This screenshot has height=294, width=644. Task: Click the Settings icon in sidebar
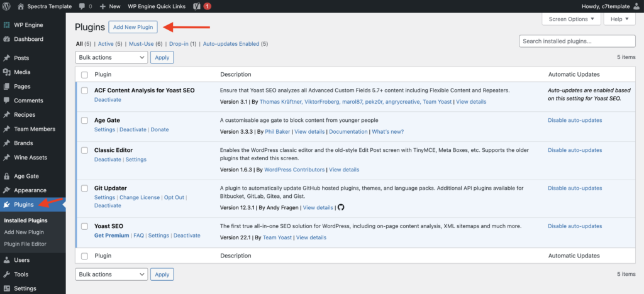(x=6, y=288)
